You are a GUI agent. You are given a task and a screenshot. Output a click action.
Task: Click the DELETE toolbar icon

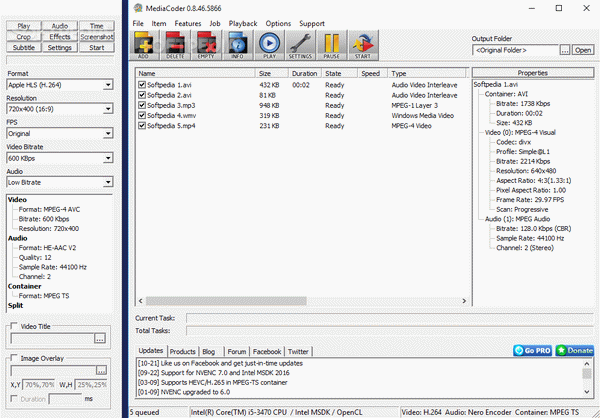click(175, 45)
